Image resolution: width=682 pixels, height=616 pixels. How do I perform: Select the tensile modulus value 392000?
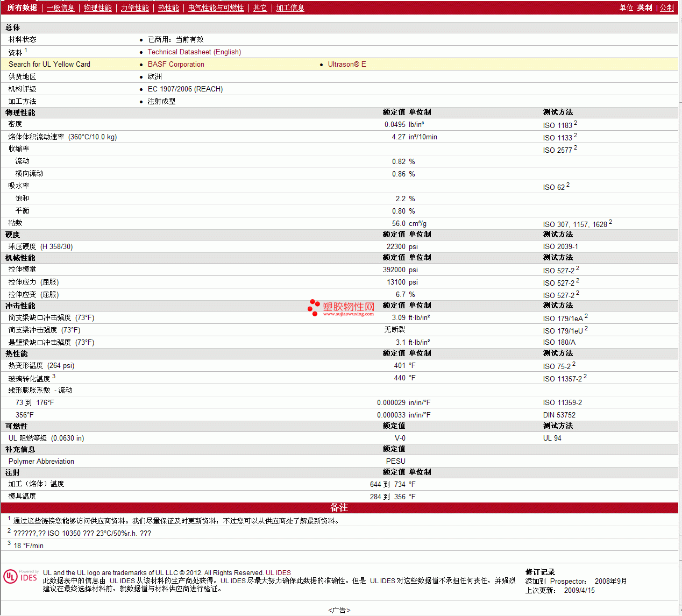click(x=394, y=270)
